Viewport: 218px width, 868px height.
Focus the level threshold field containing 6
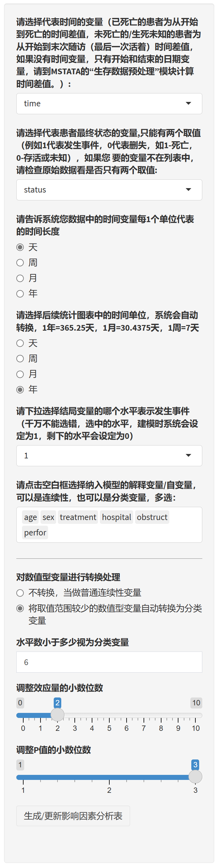109,662
